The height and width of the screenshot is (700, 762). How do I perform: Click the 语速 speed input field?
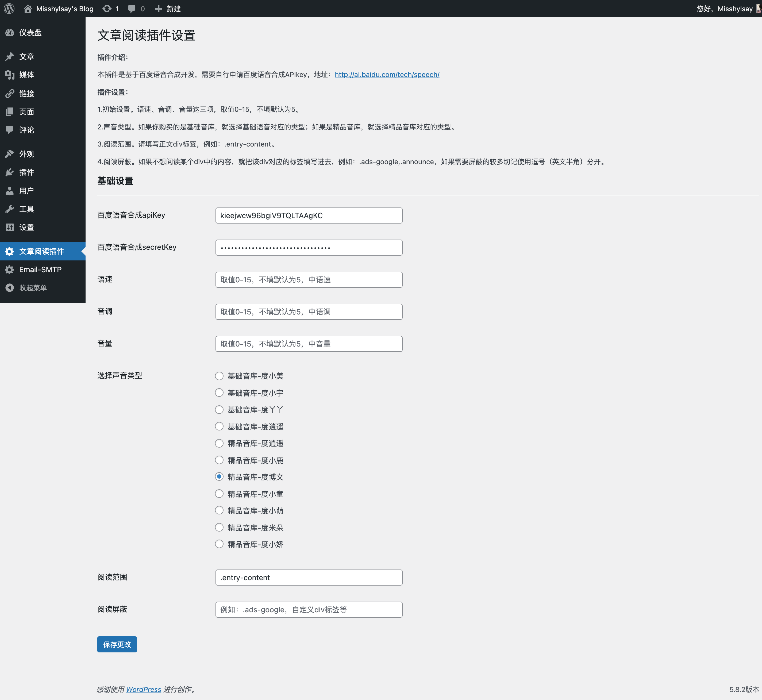309,280
